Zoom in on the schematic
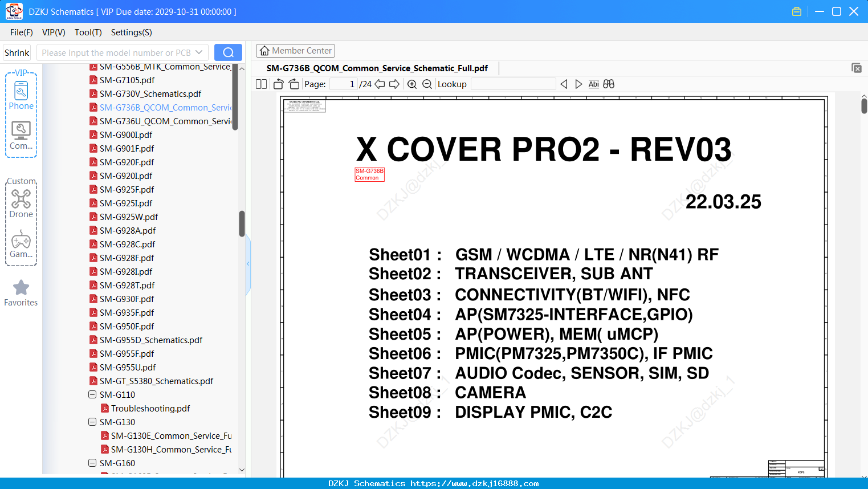The image size is (868, 489). point(412,84)
